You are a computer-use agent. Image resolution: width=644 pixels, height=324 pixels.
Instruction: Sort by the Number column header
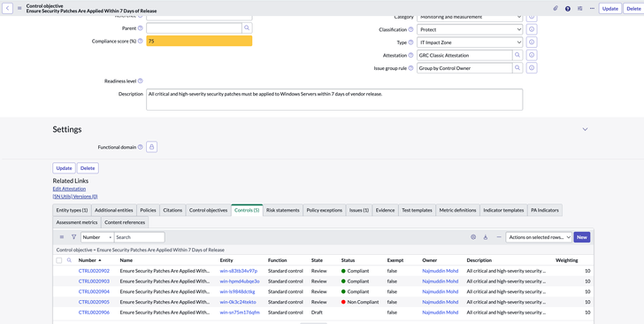[87, 260]
